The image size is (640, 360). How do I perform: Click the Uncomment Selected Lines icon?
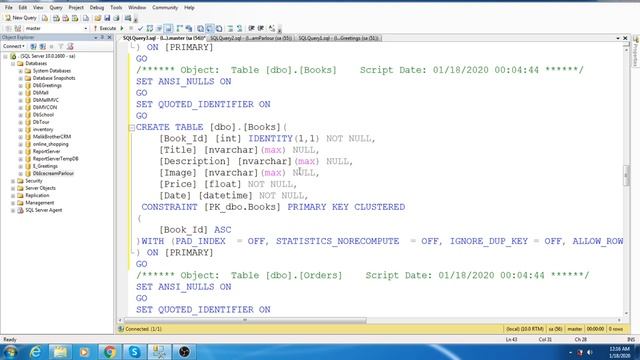pos(240,28)
